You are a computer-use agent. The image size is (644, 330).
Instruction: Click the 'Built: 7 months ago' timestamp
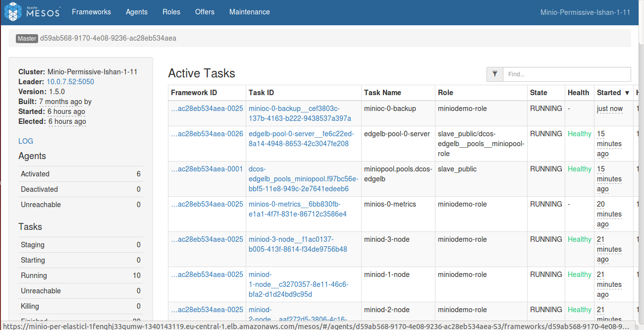[60, 102]
